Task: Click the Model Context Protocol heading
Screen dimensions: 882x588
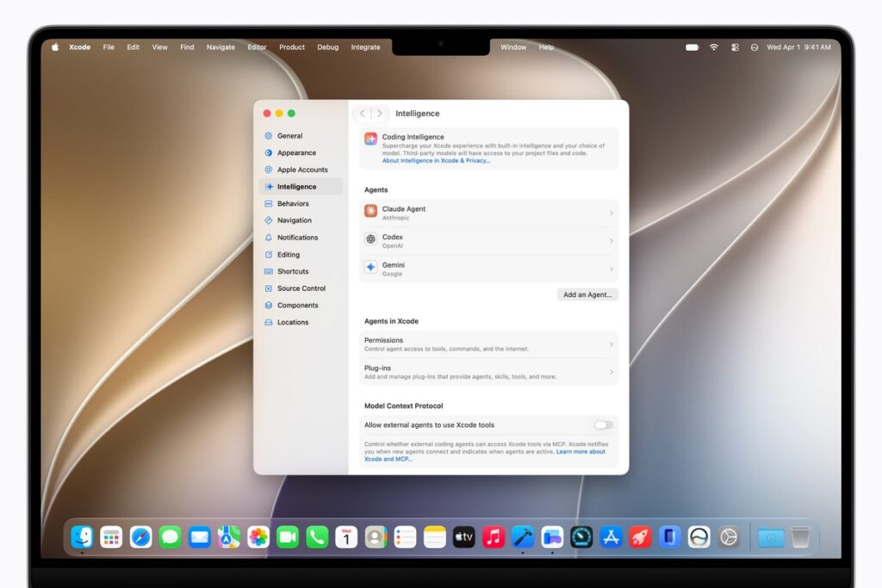Action: point(403,405)
